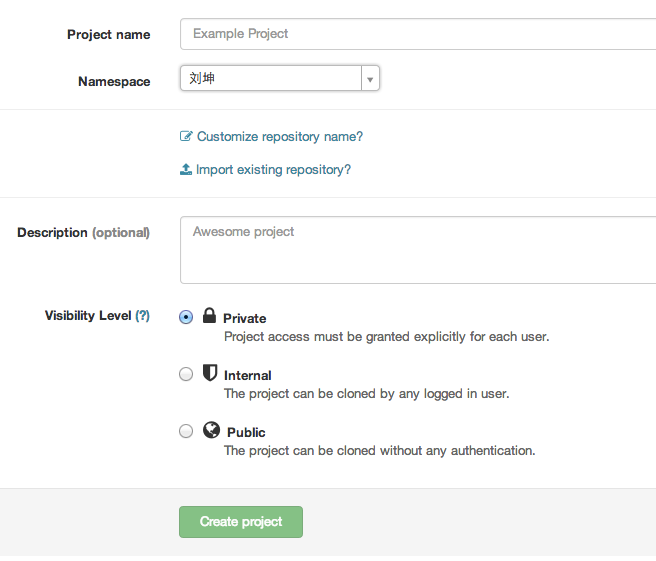This screenshot has height=561, width=656.
Task: Click the Private visibility label text
Action: [x=245, y=319]
